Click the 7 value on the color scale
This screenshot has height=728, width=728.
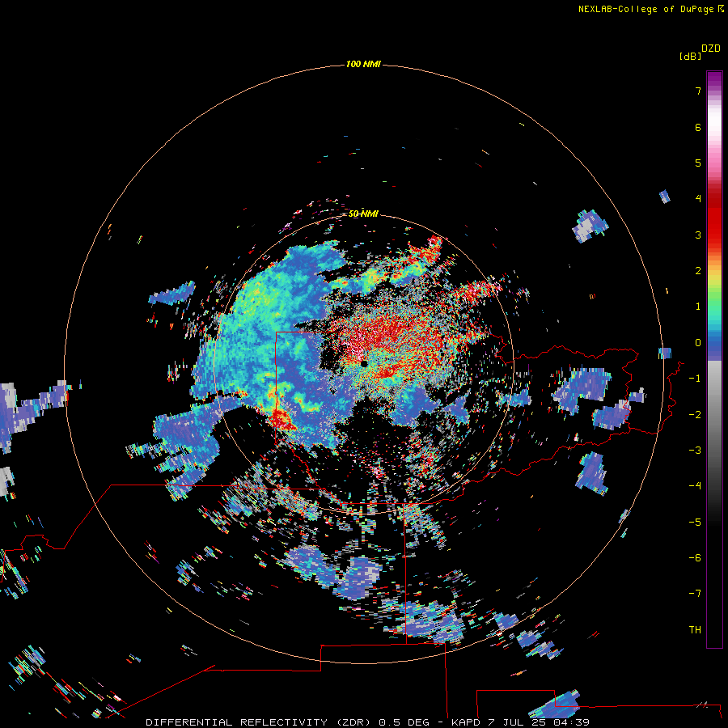pyautogui.click(x=698, y=91)
